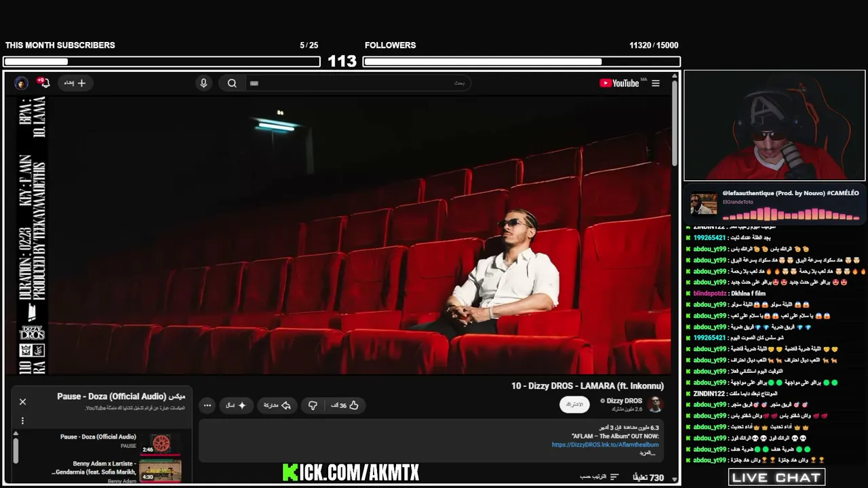Click the FOLLOWERS label
The image size is (868, 488).
click(391, 45)
